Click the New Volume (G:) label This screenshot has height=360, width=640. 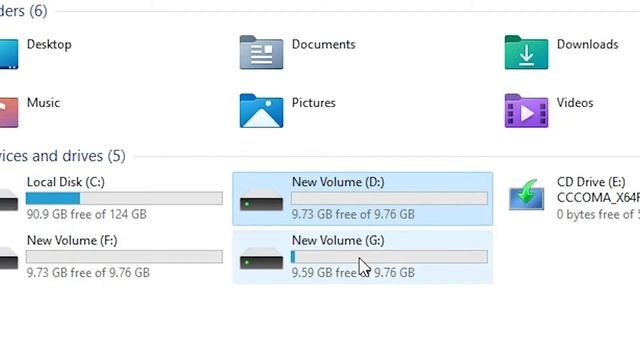click(x=338, y=240)
